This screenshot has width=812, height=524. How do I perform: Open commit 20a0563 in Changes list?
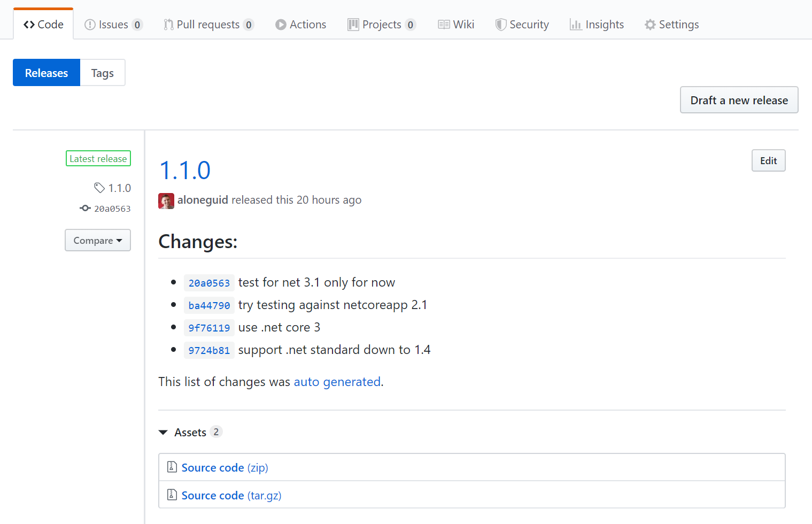(209, 283)
